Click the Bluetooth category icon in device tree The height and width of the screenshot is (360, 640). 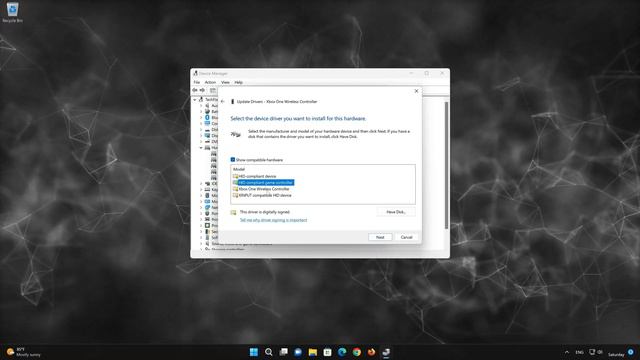coord(207,118)
